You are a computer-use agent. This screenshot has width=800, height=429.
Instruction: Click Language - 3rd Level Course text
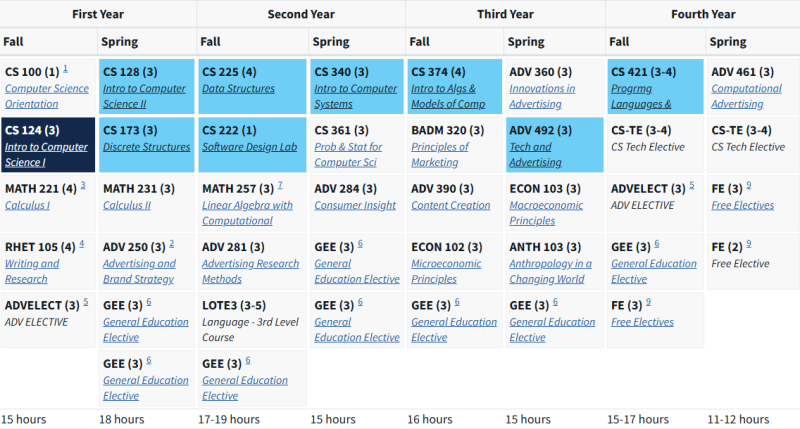click(x=250, y=330)
